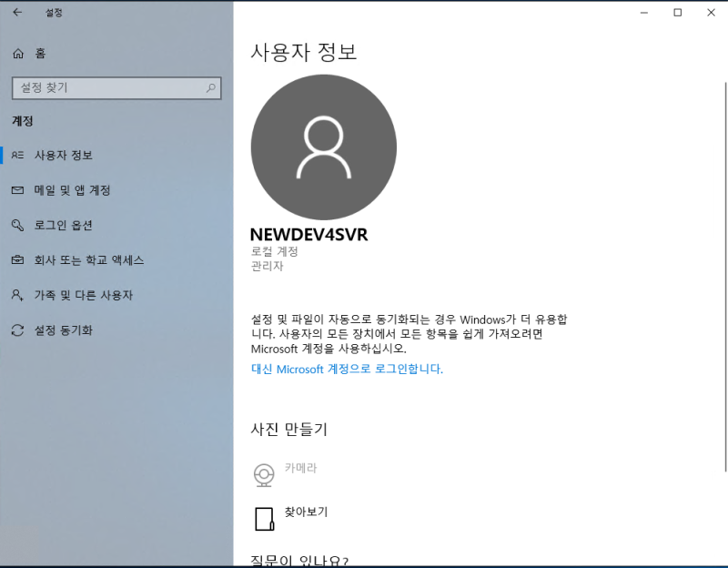The image size is (728, 568).
Task: Click the 사용자 정보 page title
Action: pyautogui.click(x=304, y=52)
